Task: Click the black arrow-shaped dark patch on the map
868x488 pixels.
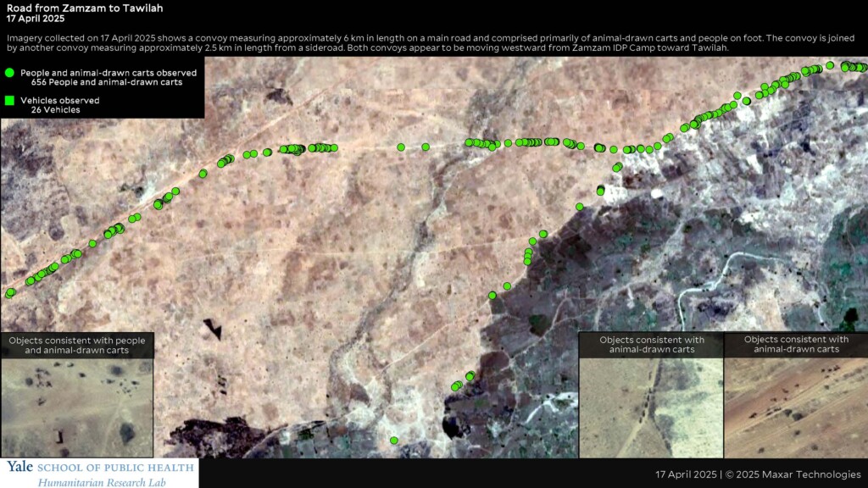Action: [x=213, y=329]
